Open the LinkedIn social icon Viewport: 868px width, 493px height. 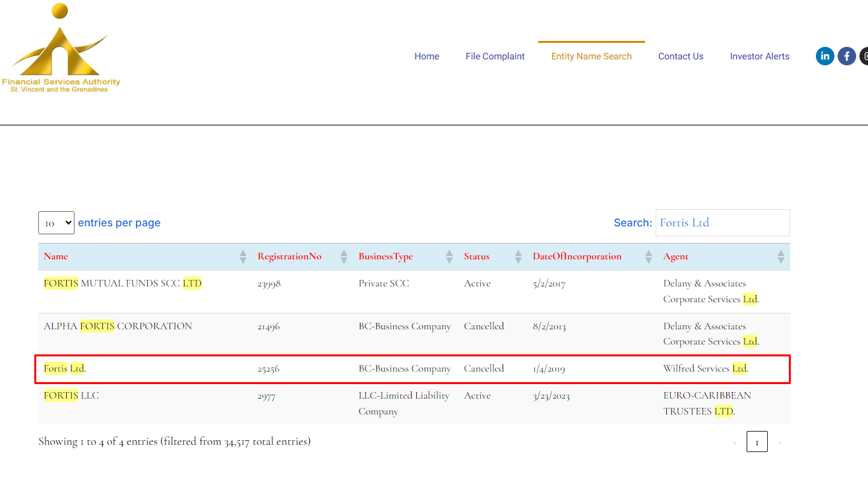[824, 56]
